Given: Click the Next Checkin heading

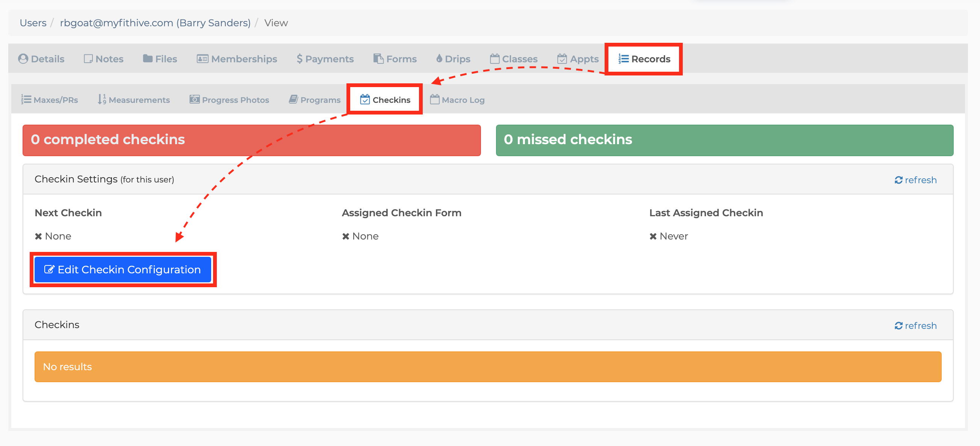Looking at the screenshot, I should point(68,212).
